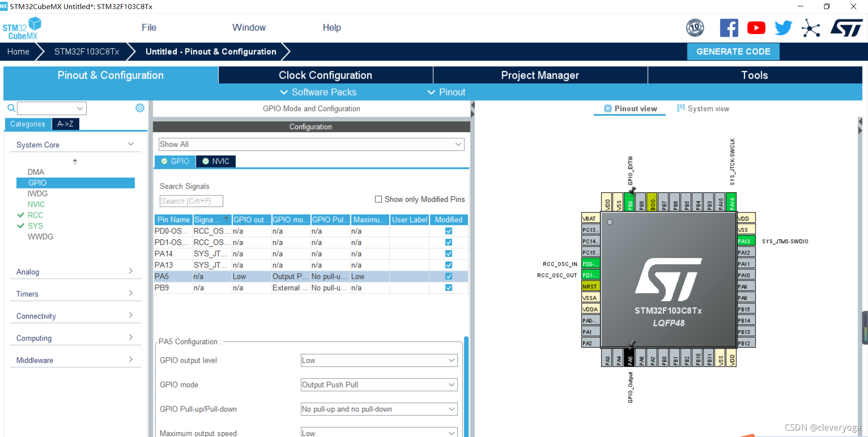868x437 pixels.
Task: Switch to the Tools tab
Action: click(x=755, y=75)
